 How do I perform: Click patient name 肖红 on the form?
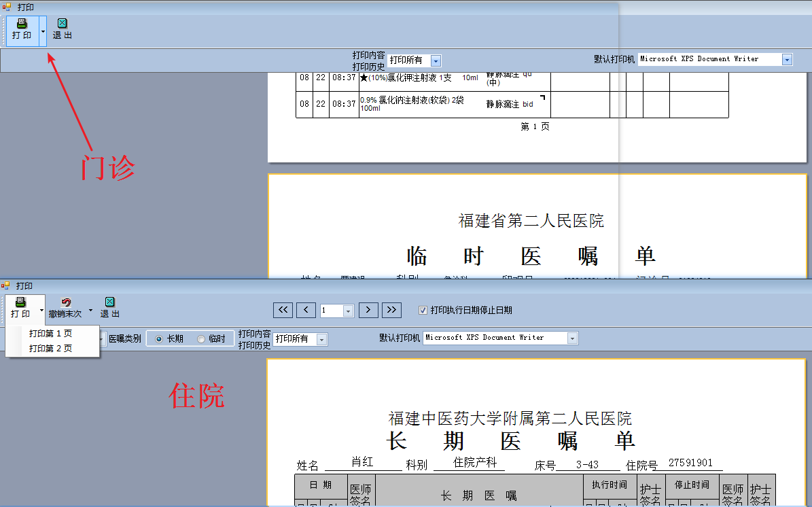pyautogui.click(x=362, y=461)
